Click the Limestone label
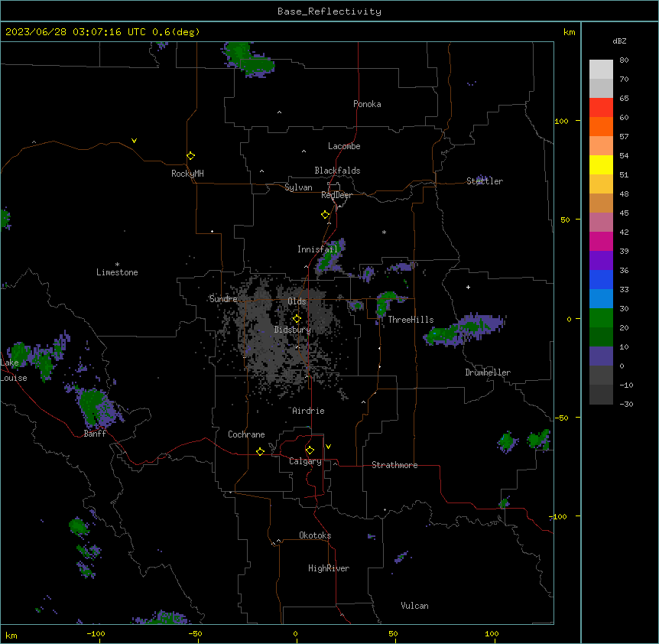 (x=117, y=272)
